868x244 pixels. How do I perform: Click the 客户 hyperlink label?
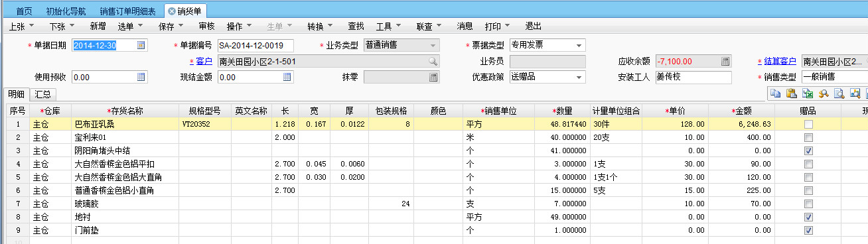[204, 61]
